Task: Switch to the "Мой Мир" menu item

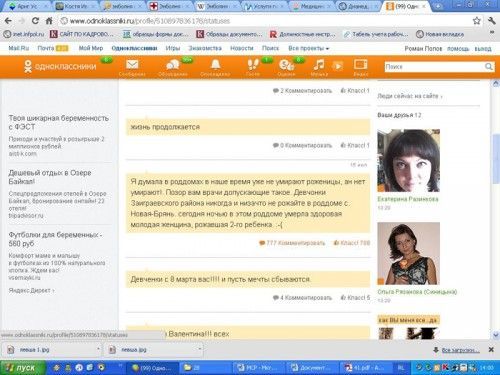Action: [91, 48]
